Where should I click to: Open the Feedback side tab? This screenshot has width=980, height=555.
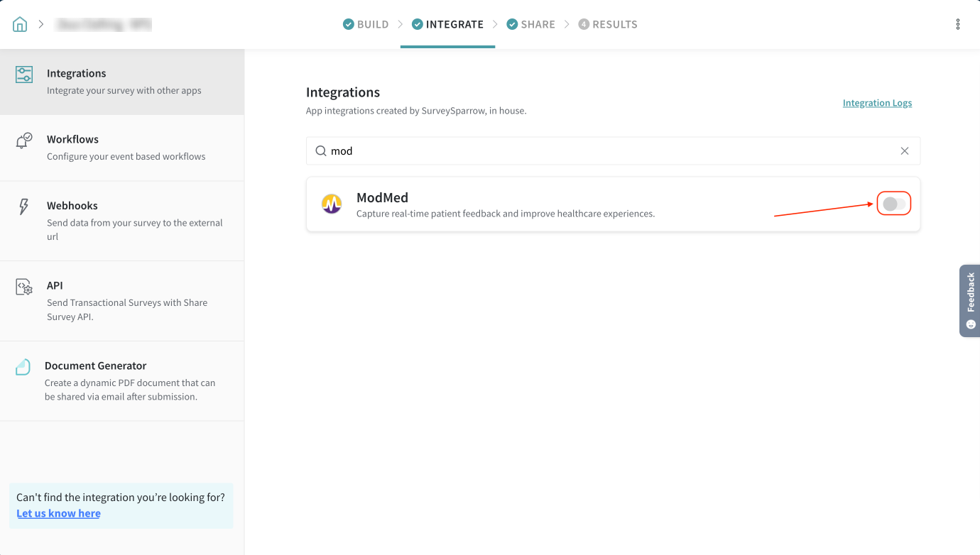(970, 300)
